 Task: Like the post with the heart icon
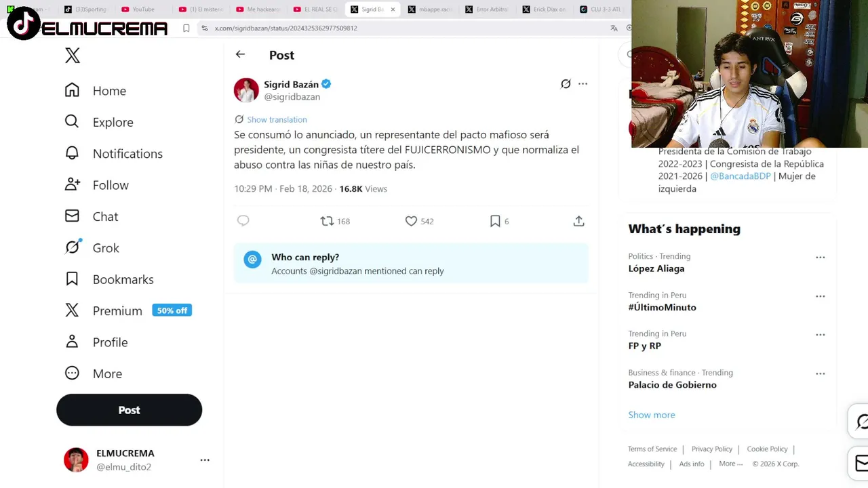[x=411, y=221]
